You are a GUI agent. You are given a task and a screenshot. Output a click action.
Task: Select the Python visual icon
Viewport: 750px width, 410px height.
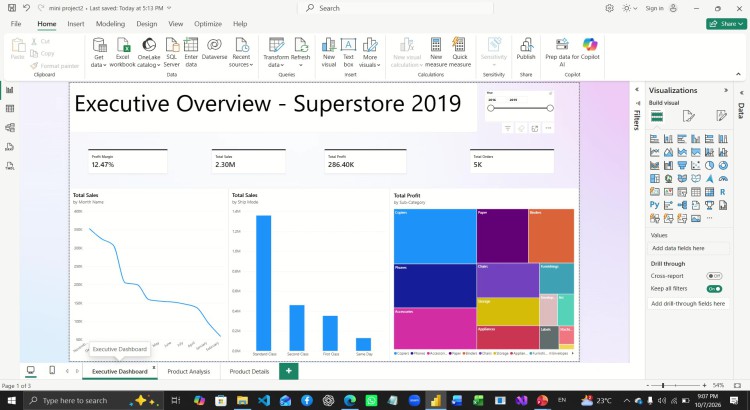655,205
